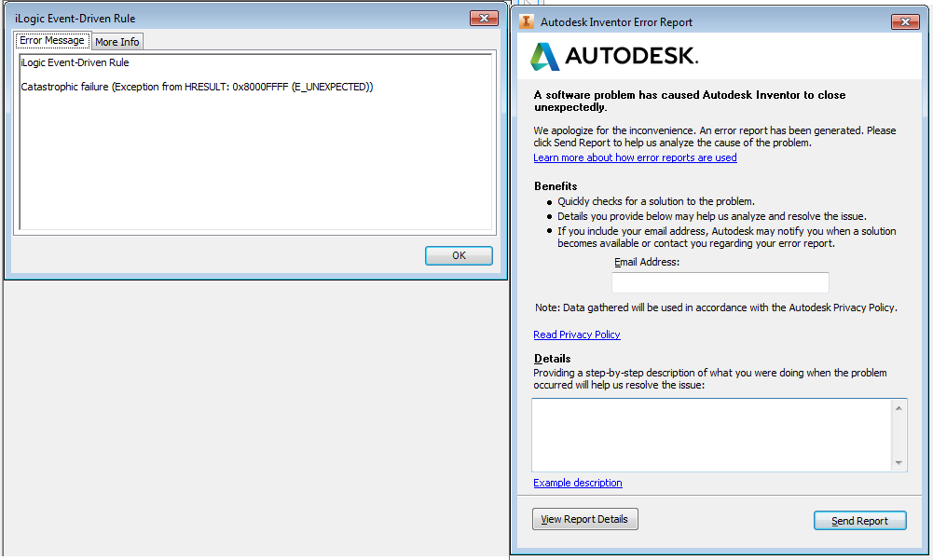This screenshot has height=560, width=933.
Task: Click the Autodesk triangle emblem
Action: 542,56
